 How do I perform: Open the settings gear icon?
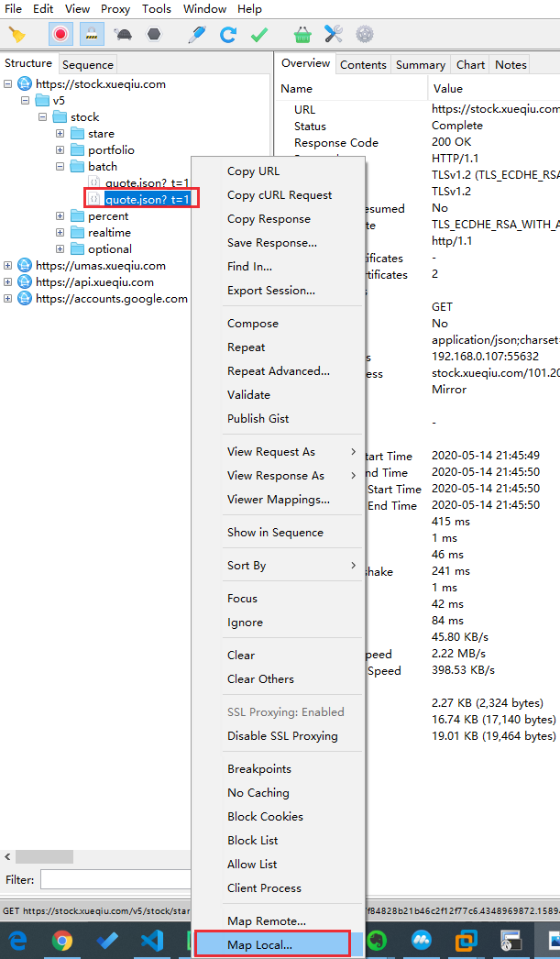(x=365, y=34)
